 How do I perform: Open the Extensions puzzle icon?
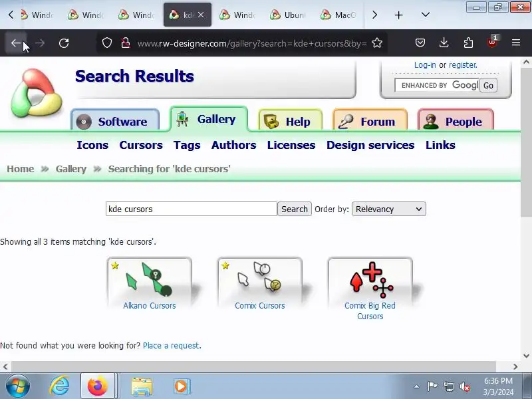[468, 43]
